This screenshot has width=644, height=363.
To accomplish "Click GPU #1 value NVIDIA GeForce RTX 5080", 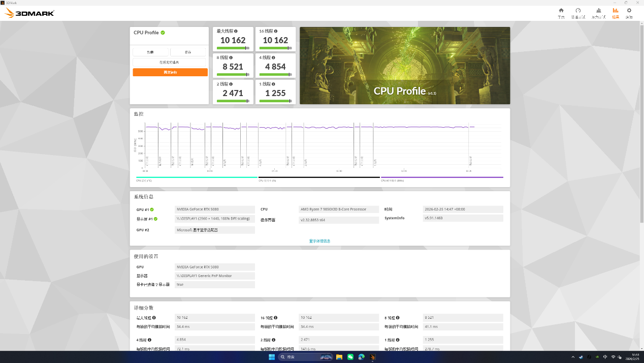I will (x=215, y=209).
